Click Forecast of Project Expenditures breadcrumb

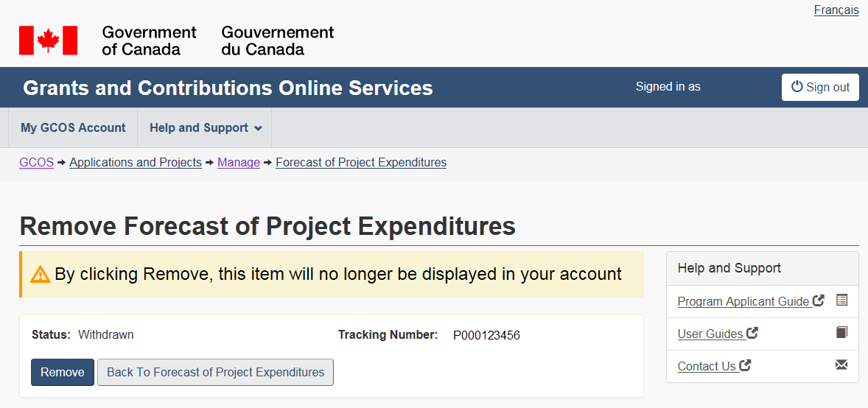click(361, 163)
